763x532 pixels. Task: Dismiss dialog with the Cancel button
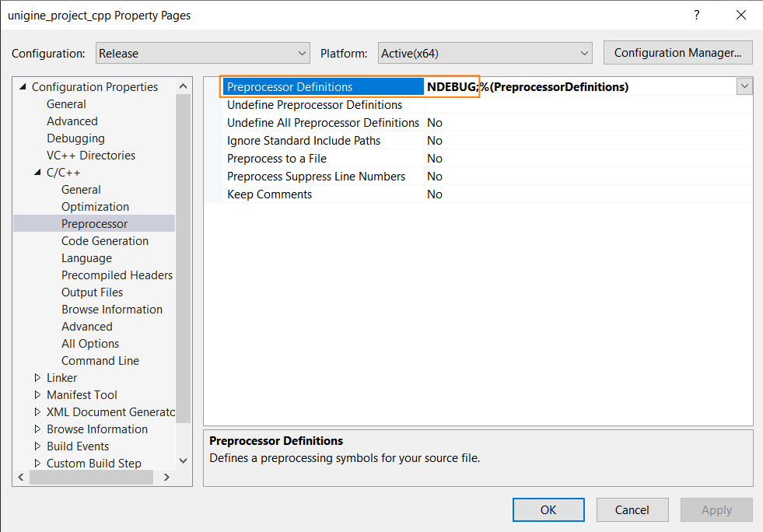(632, 509)
